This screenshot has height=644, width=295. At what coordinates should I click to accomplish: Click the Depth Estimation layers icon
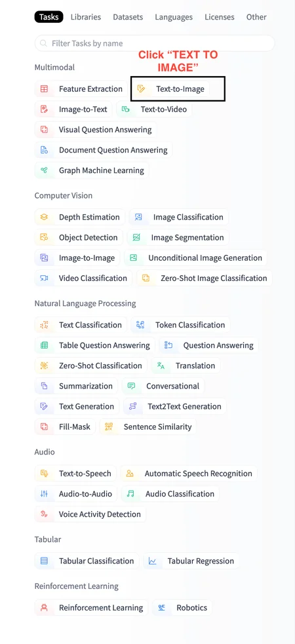coord(44,218)
